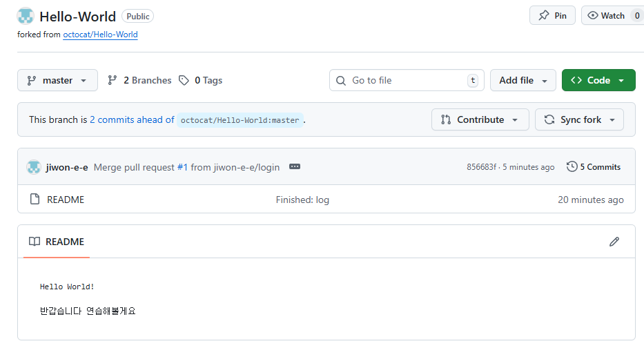Click the file icon beside README row
The height and width of the screenshot is (348, 644).
click(x=35, y=200)
